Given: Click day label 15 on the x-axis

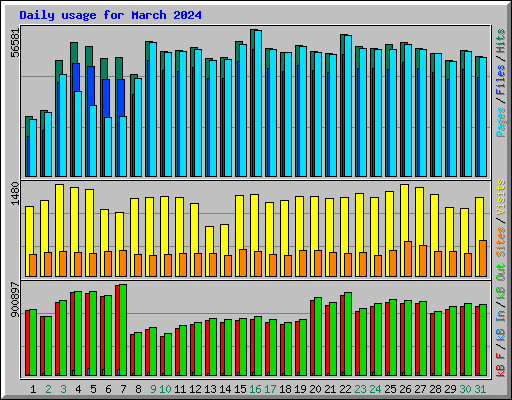Looking at the screenshot, I should pos(240,389).
